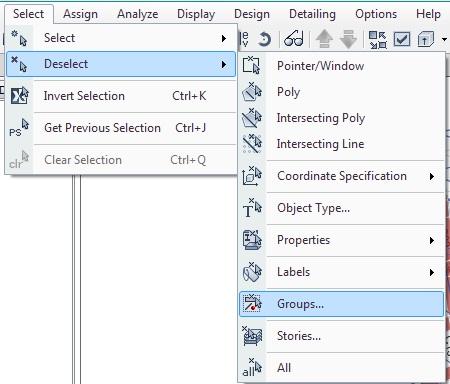Click the move up story arrow icon

pyautogui.click(x=324, y=39)
